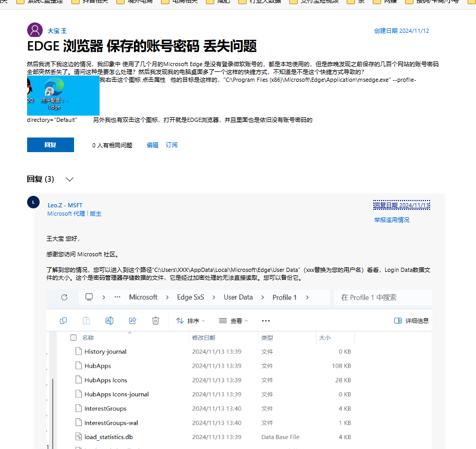Tick the select-all checkbox beside 名称
Viewport: 476px width, 449px height.
click(x=74, y=338)
